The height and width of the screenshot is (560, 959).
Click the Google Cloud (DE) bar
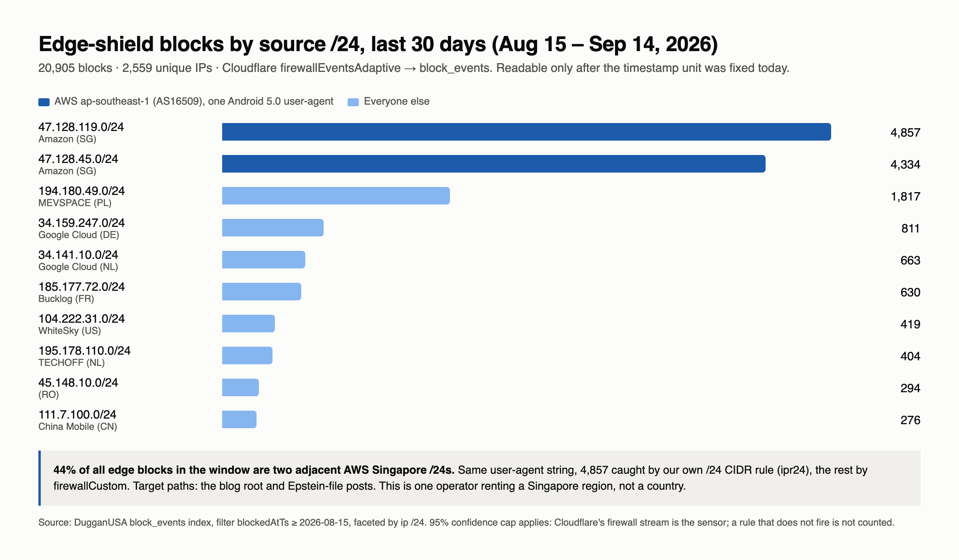(x=273, y=228)
